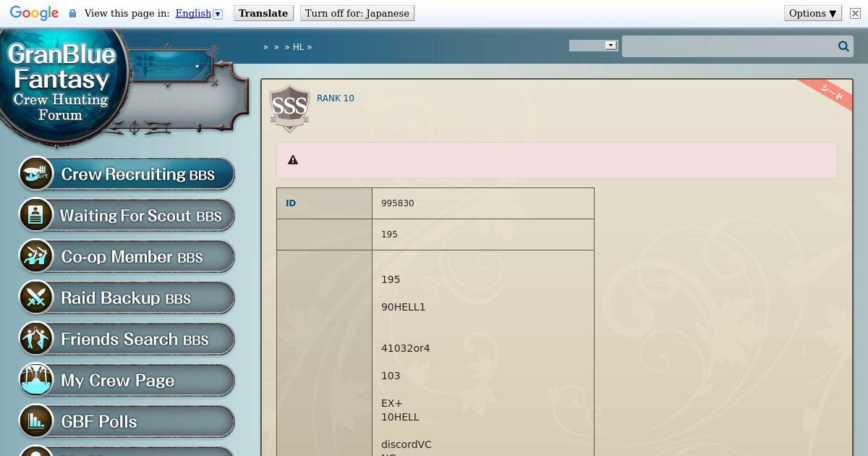The width and height of the screenshot is (868, 456).
Task: Click the My Crew Page fountain icon
Action: pyautogui.click(x=36, y=380)
